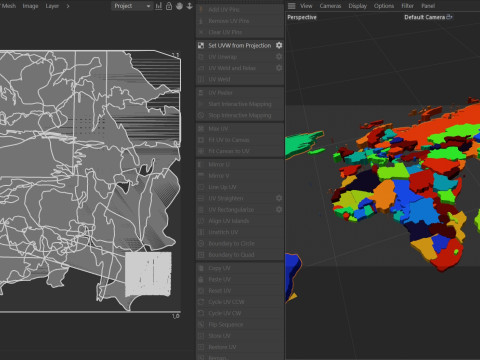This screenshot has width=480, height=360.
Task: Click the sphere icon in UV toolbar
Action: (179, 6)
